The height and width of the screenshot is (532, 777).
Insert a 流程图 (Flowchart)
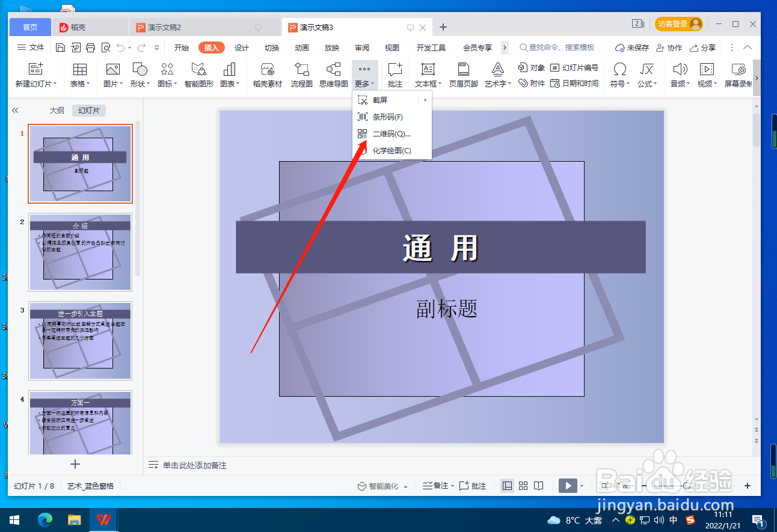[x=301, y=76]
